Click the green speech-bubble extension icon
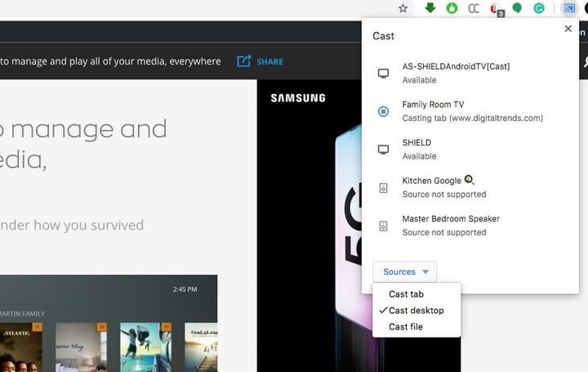The height and width of the screenshot is (372, 588). (x=517, y=9)
